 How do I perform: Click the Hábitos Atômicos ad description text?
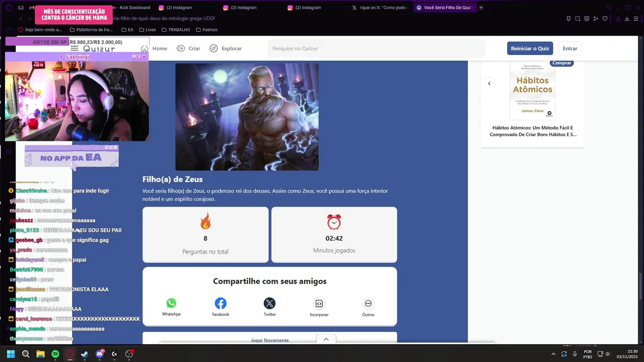click(x=533, y=131)
